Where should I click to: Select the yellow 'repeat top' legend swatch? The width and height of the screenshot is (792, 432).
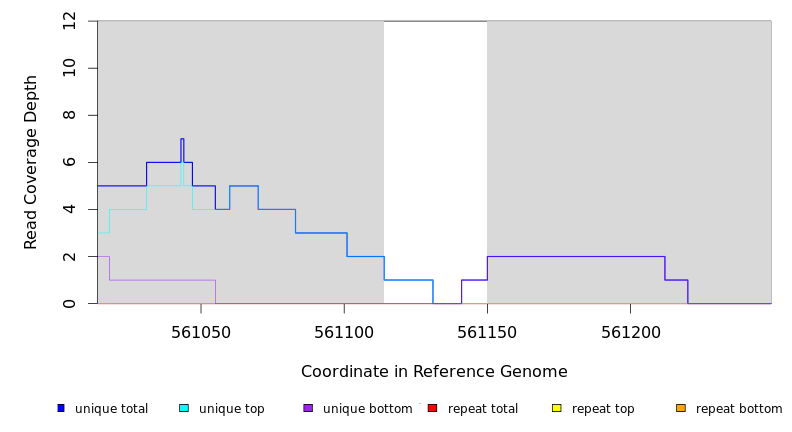coord(556,408)
